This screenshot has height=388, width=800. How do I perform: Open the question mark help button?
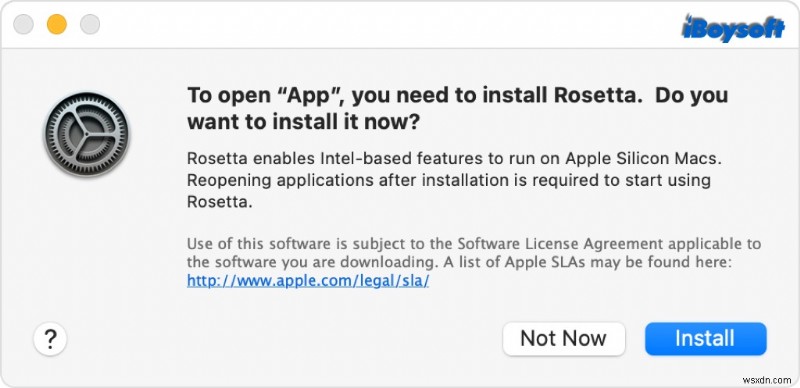[x=50, y=338]
